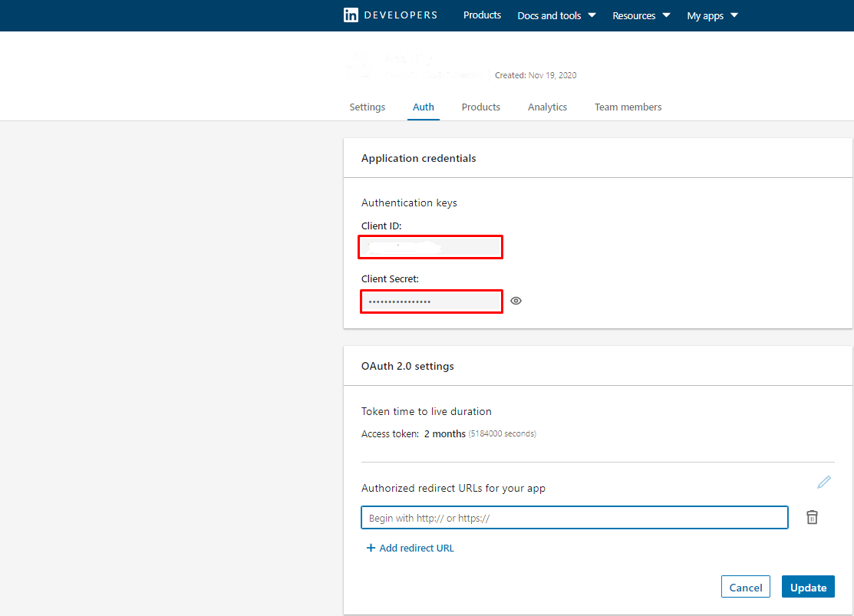Select the Auth tab
The image size is (854, 616).
pyautogui.click(x=424, y=107)
